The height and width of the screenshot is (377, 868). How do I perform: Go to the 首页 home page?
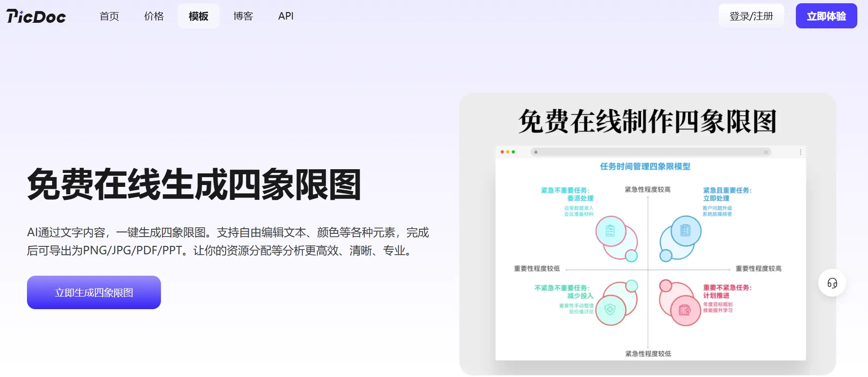109,16
